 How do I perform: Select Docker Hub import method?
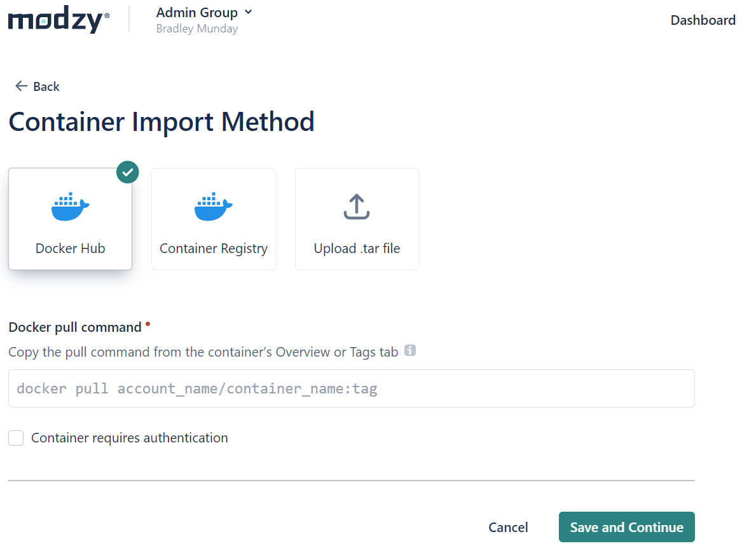[70, 219]
